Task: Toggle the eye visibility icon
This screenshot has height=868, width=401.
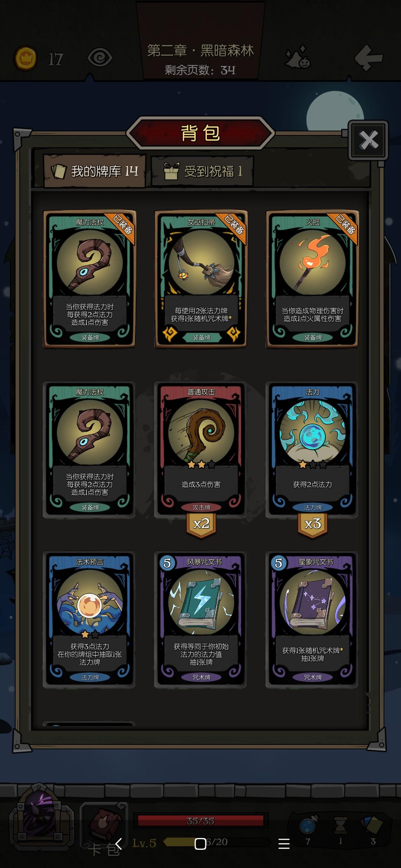Action: (x=100, y=58)
